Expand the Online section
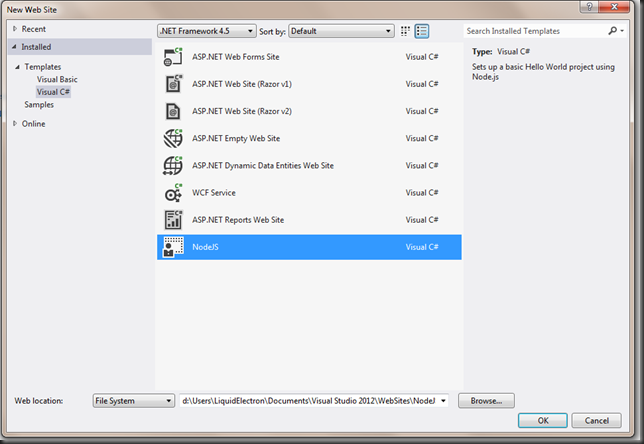644x444 pixels. click(x=15, y=123)
